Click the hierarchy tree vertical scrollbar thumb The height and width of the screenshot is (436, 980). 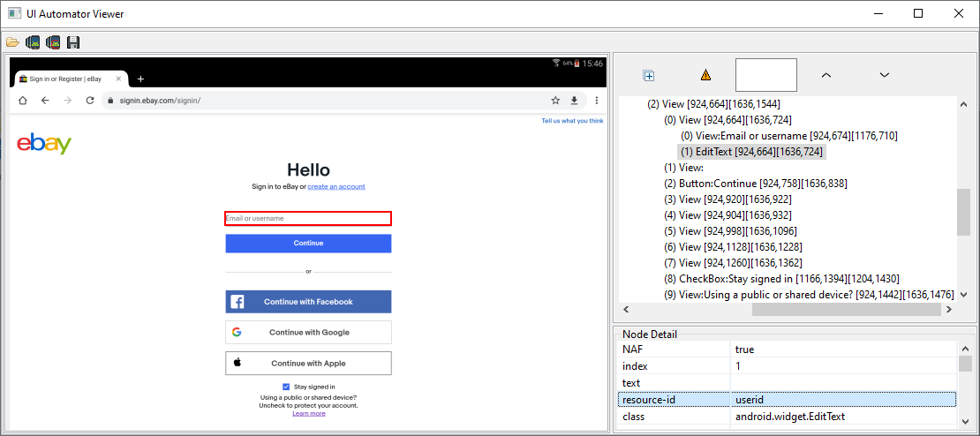point(964,211)
